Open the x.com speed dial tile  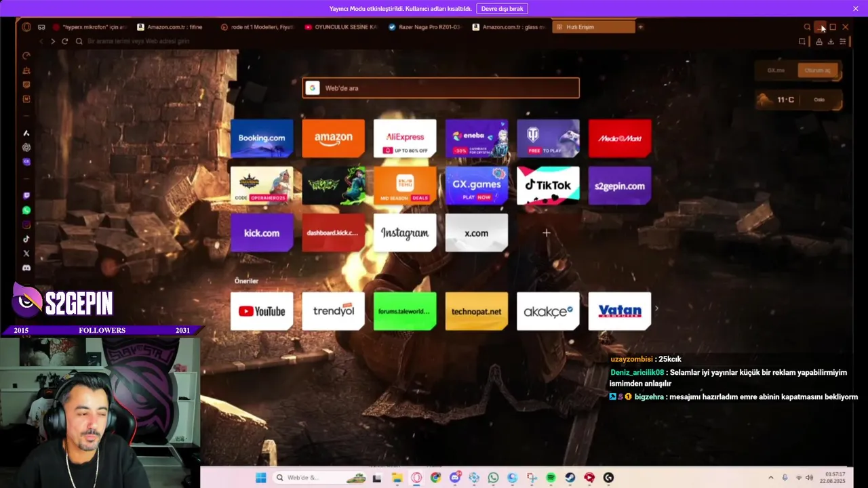pyautogui.click(x=476, y=232)
